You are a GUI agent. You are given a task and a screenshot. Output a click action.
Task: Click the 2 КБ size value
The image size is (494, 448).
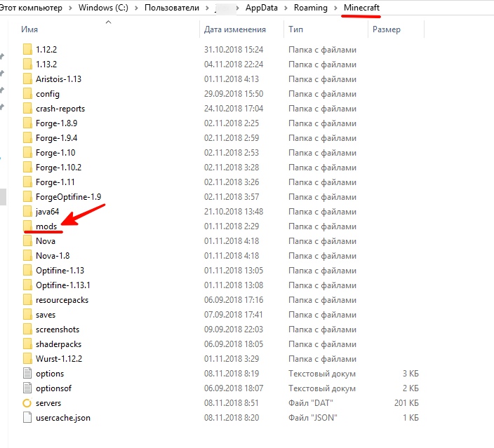410,388
